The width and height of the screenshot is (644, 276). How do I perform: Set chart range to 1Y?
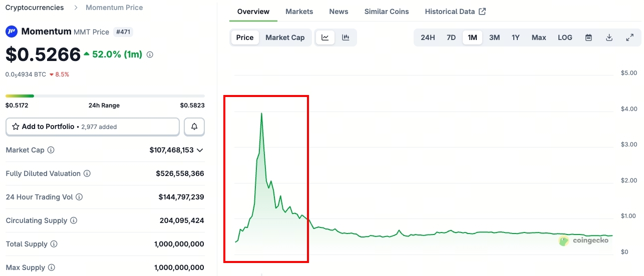516,37
